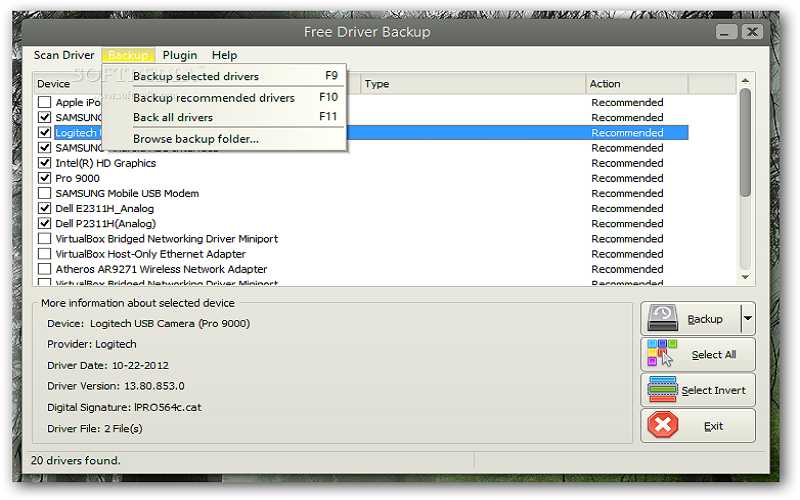800x500 pixels.
Task: Click the device list scroll down arrow
Action: [745, 277]
